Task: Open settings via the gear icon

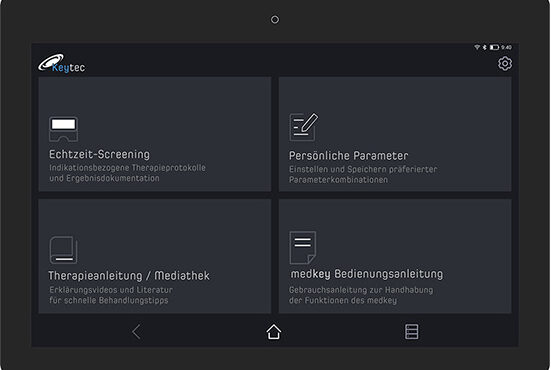Action: (x=505, y=64)
